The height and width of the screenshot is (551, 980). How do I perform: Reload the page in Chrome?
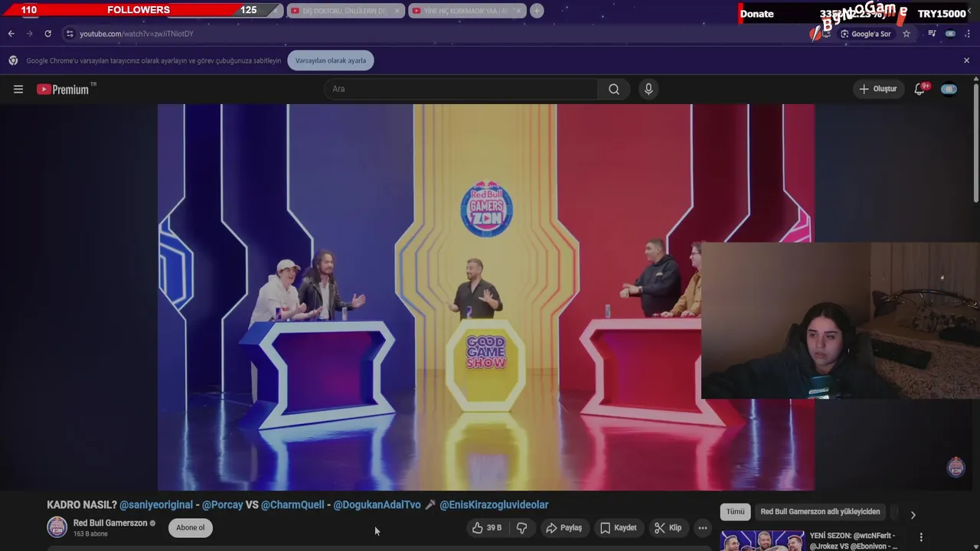coord(47,34)
